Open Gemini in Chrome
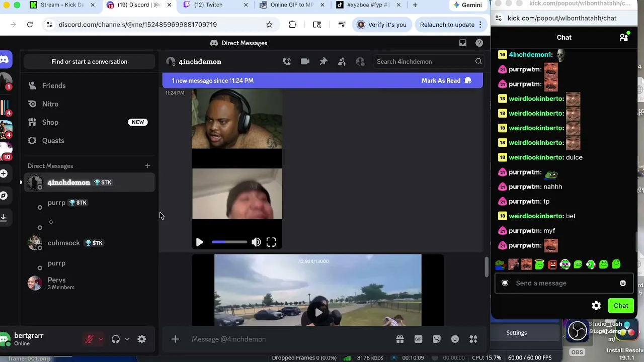This screenshot has height=362, width=644. [466, 5]
